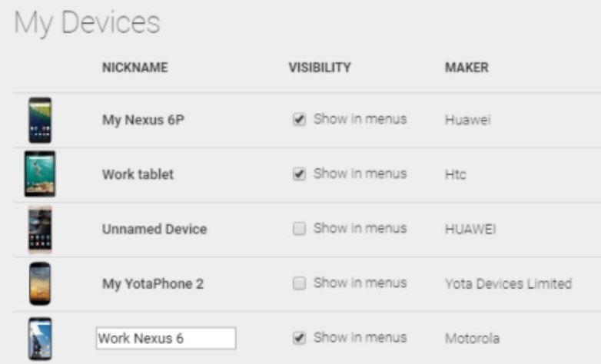Click the MAKER column header
The image size is (601, 364).
(x=467, y=68)
